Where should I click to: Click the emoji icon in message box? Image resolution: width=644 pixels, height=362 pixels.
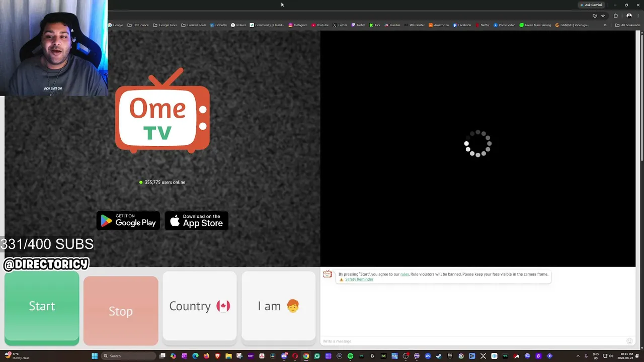629,341
